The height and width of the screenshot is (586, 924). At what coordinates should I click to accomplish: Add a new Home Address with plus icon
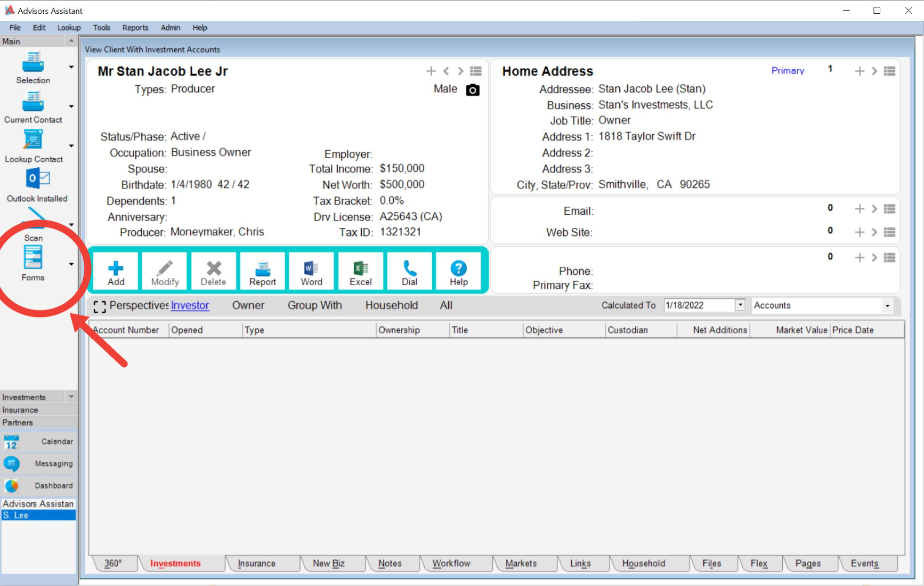click(860, 71)
